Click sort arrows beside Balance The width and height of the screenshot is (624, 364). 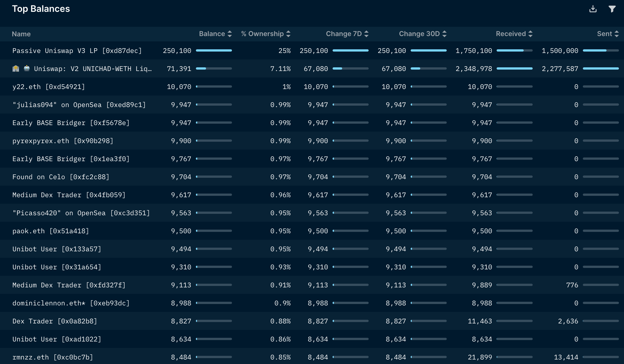click(x=230, y=34)
